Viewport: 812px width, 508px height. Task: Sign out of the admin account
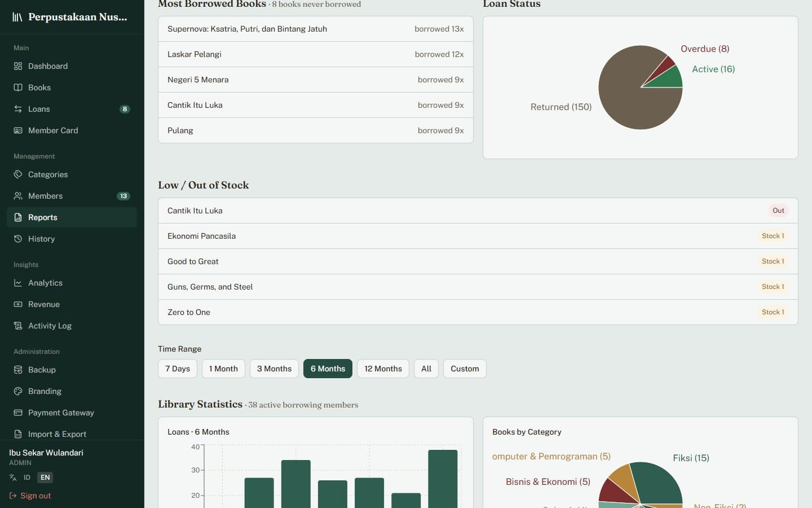(30, 496)
